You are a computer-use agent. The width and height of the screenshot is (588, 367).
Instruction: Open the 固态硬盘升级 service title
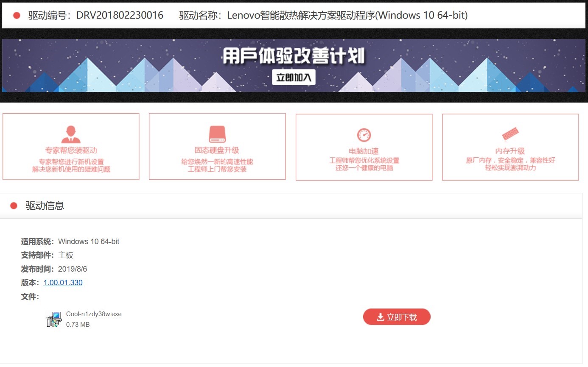(x=217, y=150)
